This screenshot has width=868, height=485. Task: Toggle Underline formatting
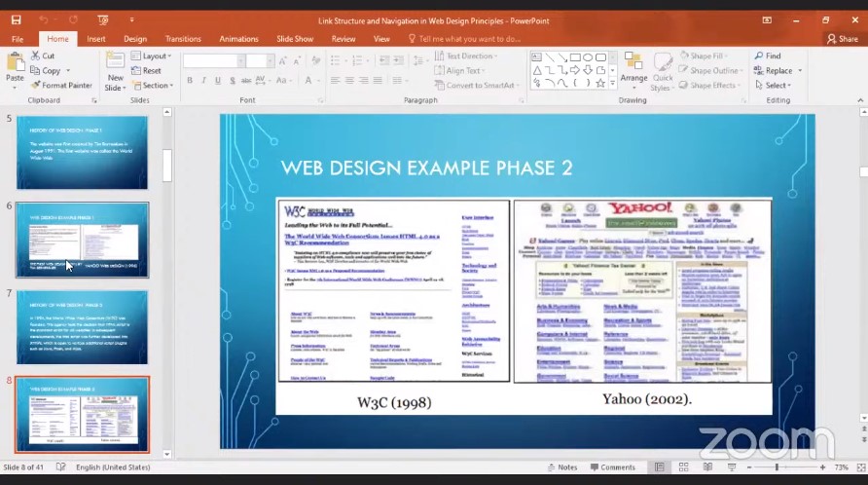point(218,81)
